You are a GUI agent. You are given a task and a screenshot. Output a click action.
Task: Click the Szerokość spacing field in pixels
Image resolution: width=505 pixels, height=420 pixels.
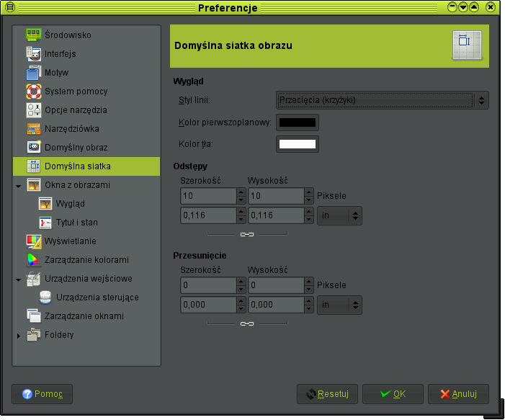(207, 196)
